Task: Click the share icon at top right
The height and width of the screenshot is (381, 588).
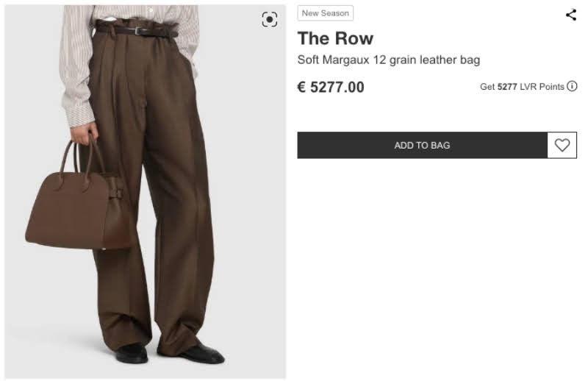Action: pyautogui.click(x=571, y=15)
